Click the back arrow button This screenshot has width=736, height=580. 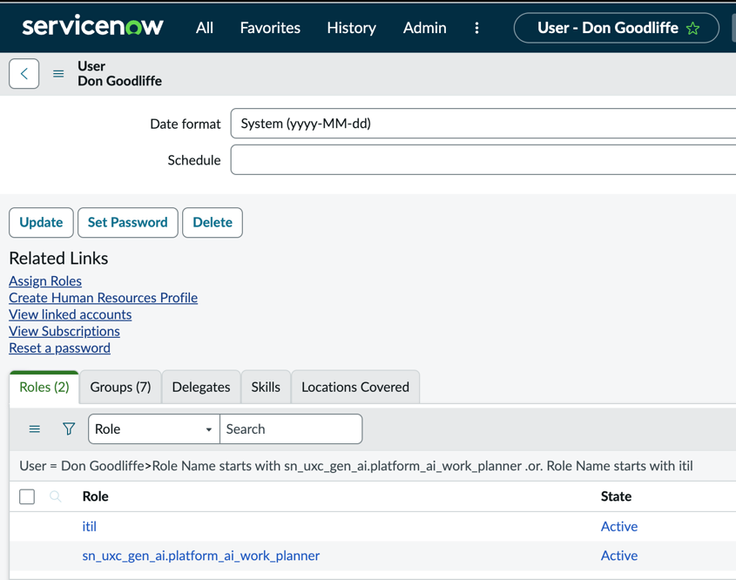click(x=24, y=73)
